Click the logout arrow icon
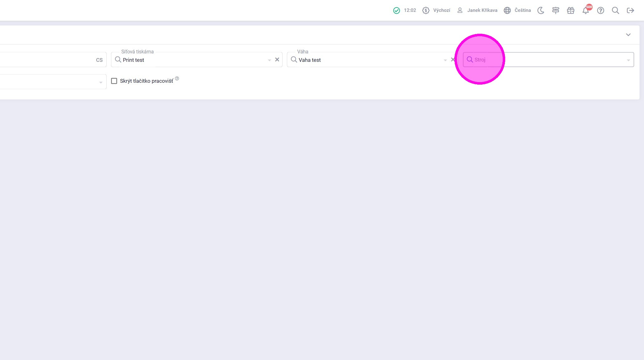Image resolution: width=644 pixels, height=360 pixels. [630, 11]
